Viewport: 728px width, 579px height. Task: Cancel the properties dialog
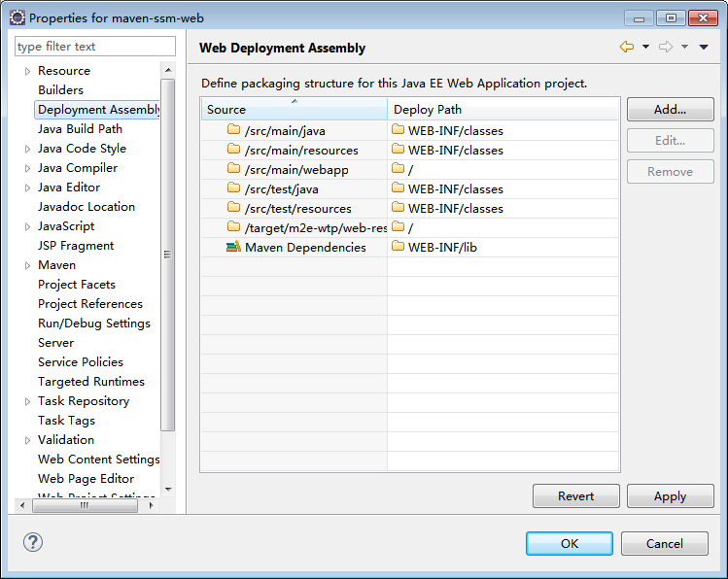(x=665, y=543)
